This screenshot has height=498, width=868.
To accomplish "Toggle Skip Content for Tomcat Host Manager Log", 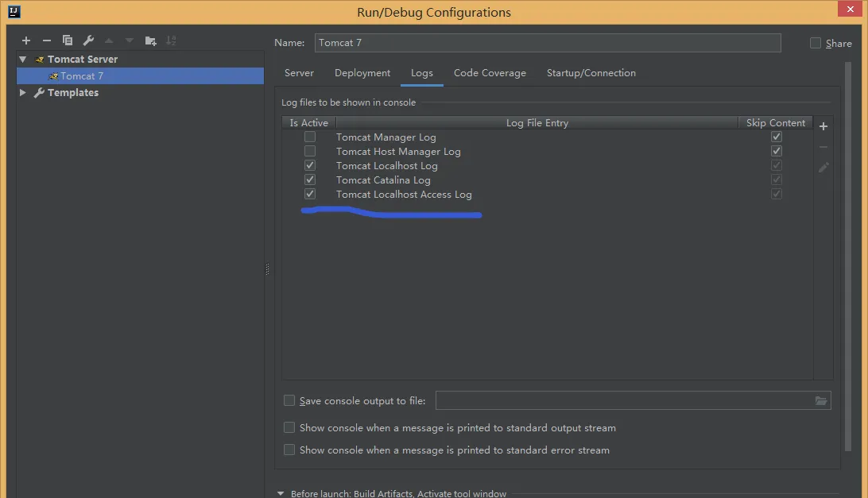I will (x=777, y=151).
